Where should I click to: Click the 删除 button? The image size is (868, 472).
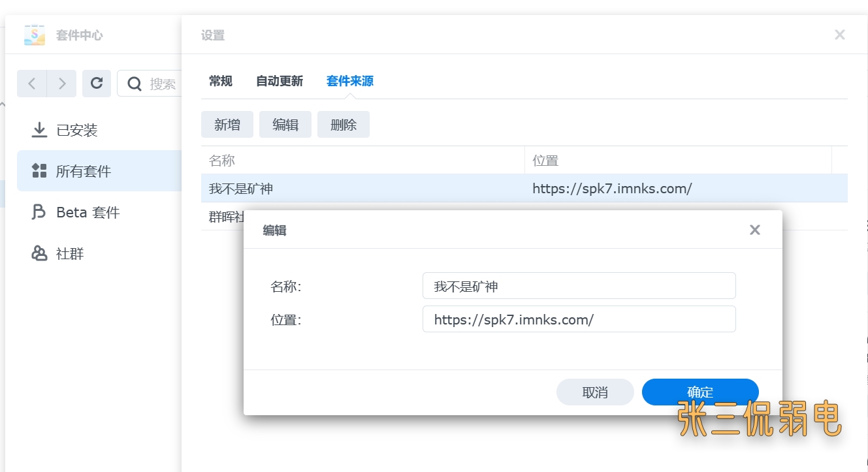click(344, 125)
